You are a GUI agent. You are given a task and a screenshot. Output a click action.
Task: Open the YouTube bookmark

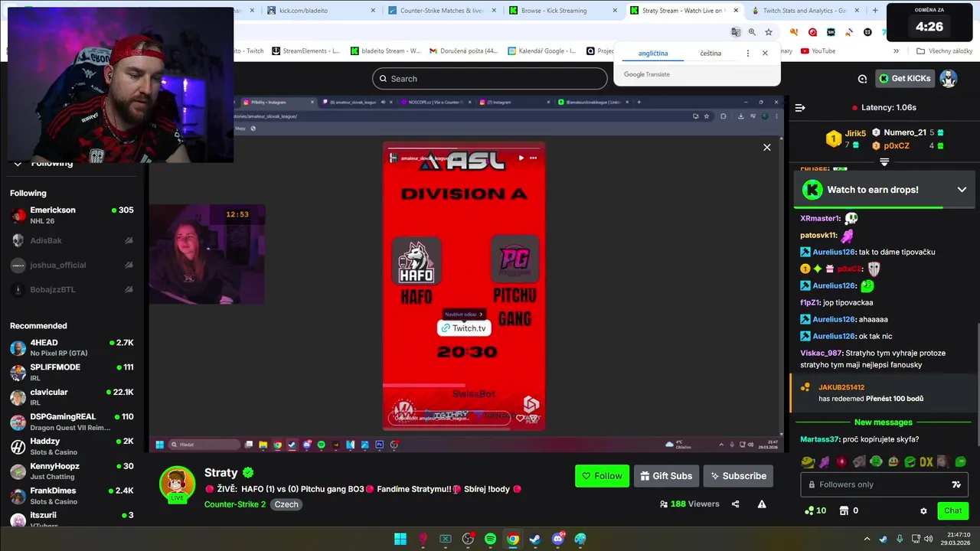point(818,51)
